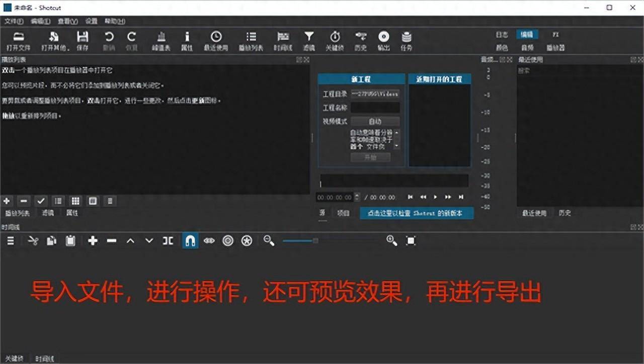Click the Project Name (工程名称) input field
The image size is (644, 364).
pos(375,108)
